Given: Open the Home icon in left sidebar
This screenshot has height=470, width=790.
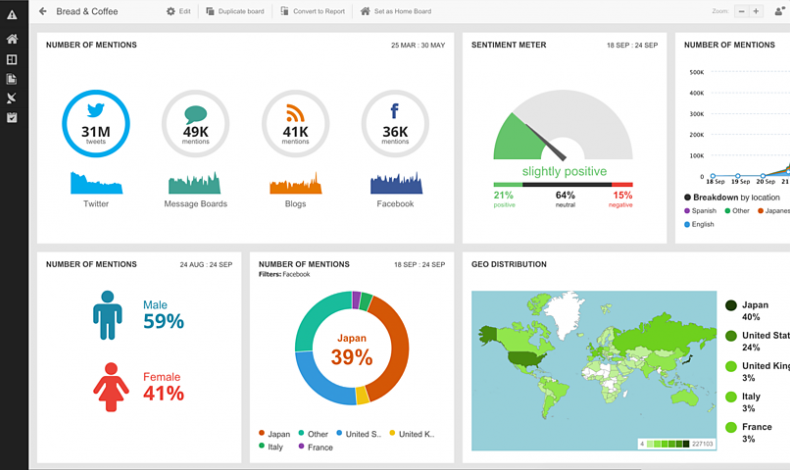Looking at the screenshot, I should 12,39.
